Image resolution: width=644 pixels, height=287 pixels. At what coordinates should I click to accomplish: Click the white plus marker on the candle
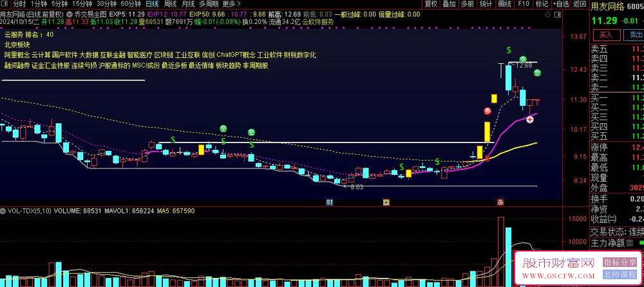(530, 120)
